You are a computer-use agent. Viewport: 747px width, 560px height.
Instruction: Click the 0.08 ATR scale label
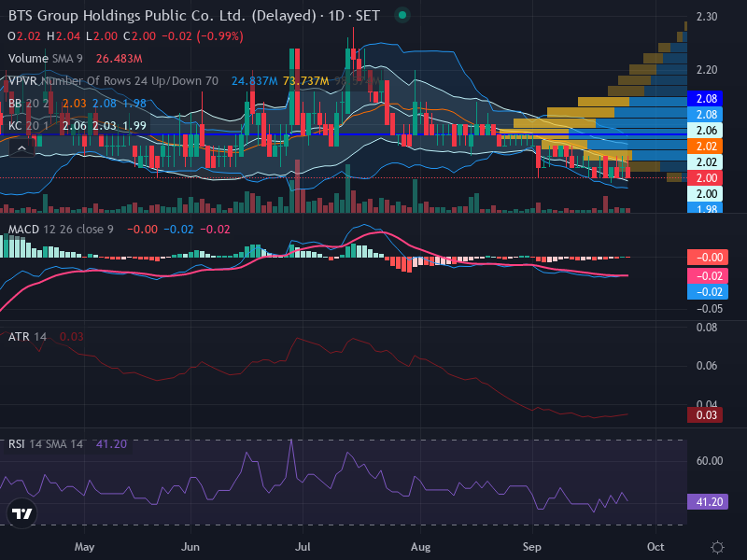pos(707,328)
